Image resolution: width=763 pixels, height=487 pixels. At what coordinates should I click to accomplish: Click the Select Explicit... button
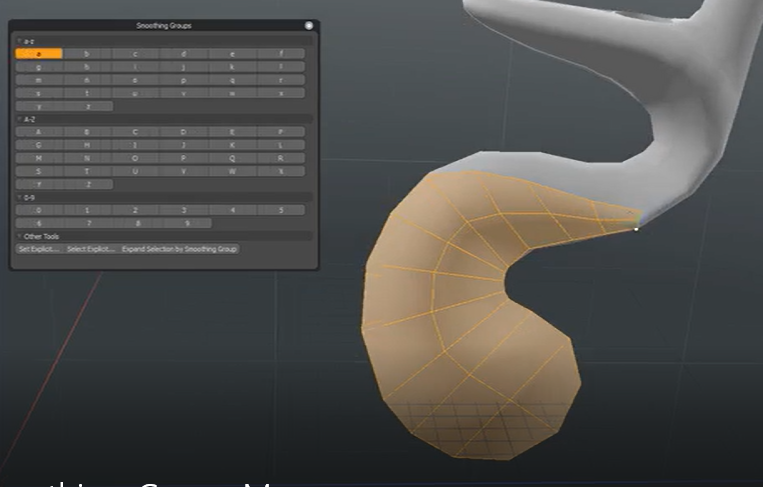[91, 249]
